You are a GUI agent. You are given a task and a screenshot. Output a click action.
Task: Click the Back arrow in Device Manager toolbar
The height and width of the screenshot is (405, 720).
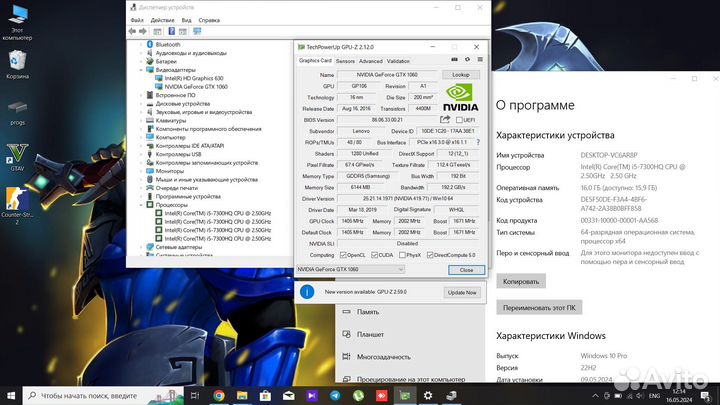[132, 31]
